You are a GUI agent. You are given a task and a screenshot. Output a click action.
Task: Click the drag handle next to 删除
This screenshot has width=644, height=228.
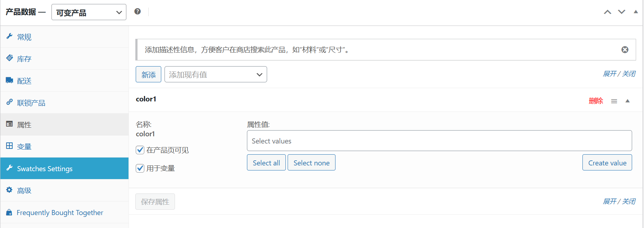[x=614, y=101]
